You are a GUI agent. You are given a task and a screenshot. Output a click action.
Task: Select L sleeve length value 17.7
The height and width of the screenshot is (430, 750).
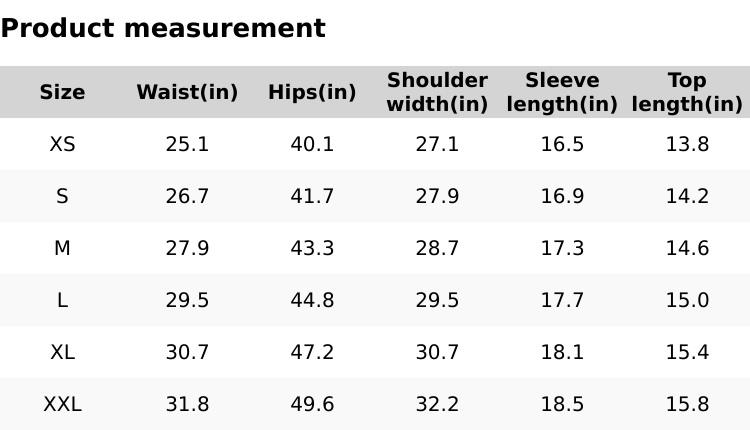[562, 300]
